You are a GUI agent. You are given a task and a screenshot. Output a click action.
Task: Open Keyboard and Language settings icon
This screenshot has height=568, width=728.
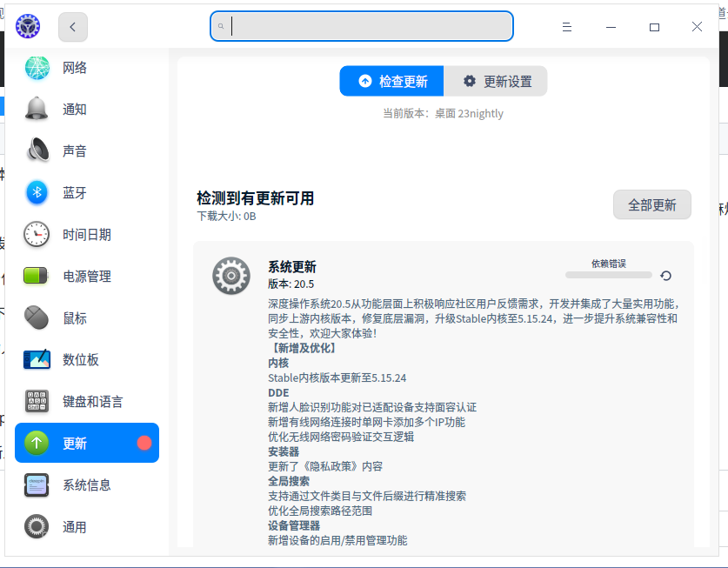[36, 401]
